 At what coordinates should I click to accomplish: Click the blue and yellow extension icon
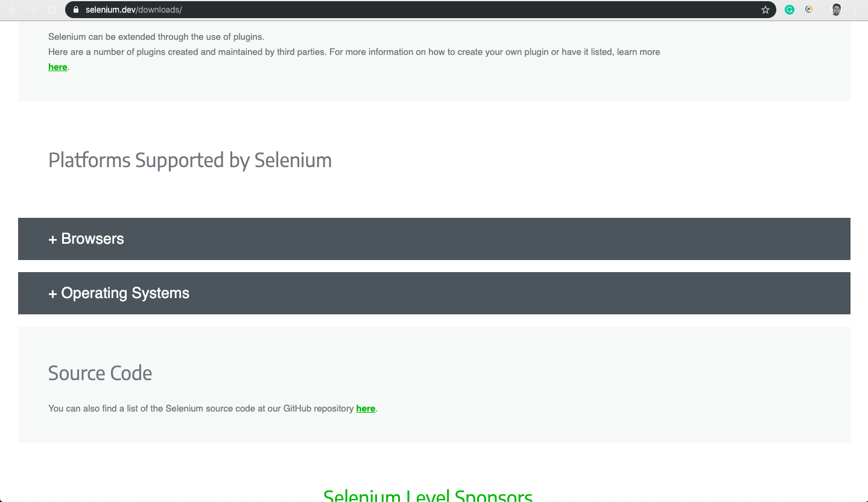coord(809,10)
